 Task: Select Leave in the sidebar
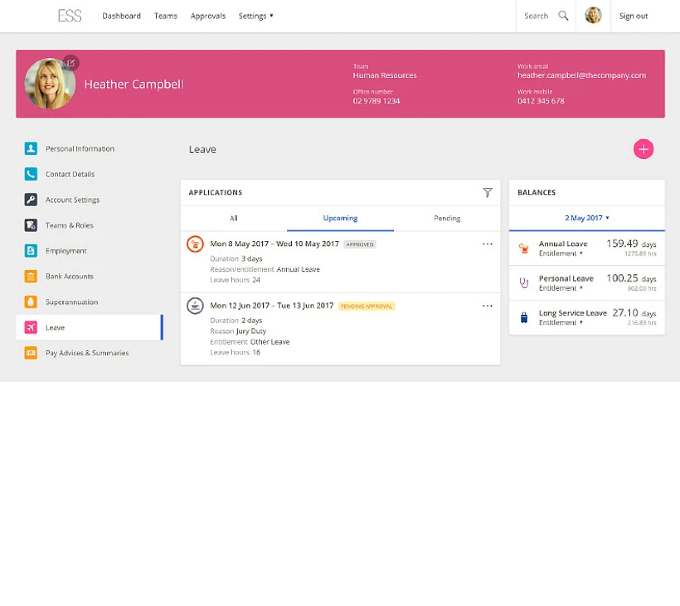pyautogui.click(x=90, y=328)
